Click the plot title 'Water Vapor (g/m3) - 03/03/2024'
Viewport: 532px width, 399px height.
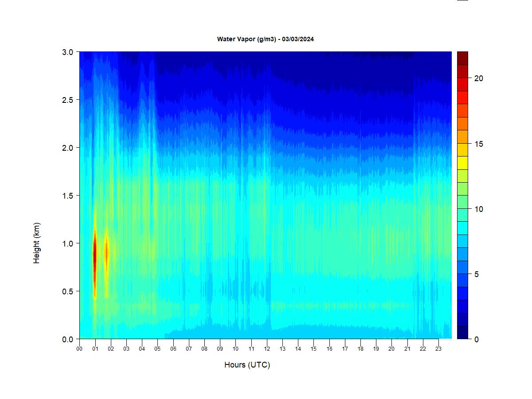coord(265,39)
